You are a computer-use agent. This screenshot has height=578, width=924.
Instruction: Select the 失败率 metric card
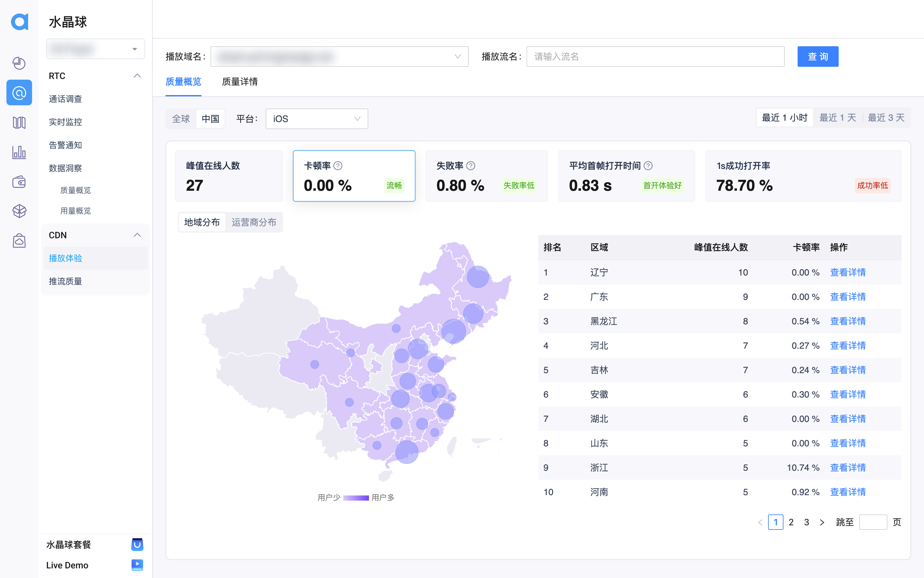pyautogui.click(x=486, y=176)
